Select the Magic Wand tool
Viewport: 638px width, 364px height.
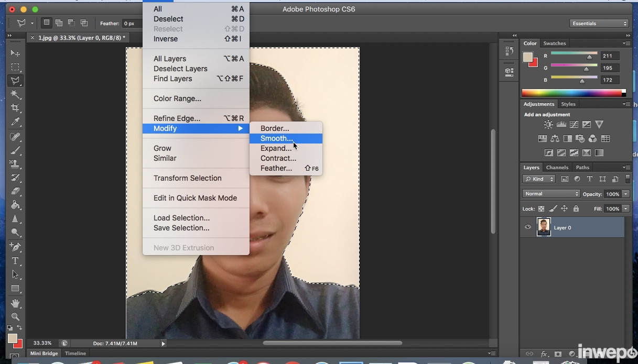pyautogui.click(x=15, y=94)
